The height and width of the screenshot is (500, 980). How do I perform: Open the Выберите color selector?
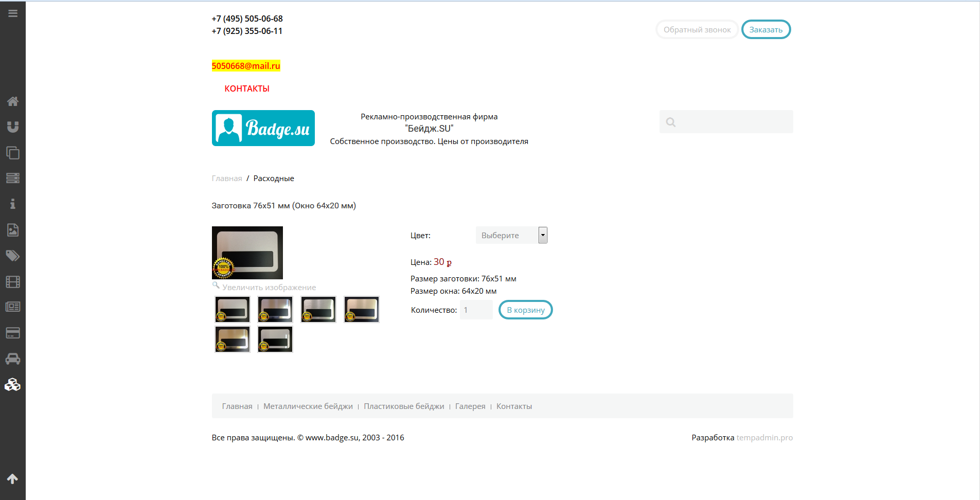click(x=507, y=235)
